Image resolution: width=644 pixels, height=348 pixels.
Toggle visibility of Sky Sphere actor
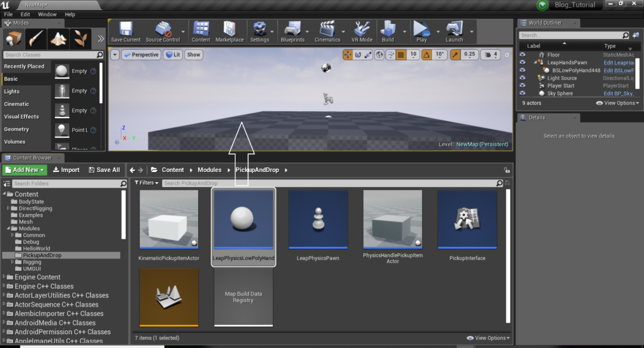(x=522, y=93)
